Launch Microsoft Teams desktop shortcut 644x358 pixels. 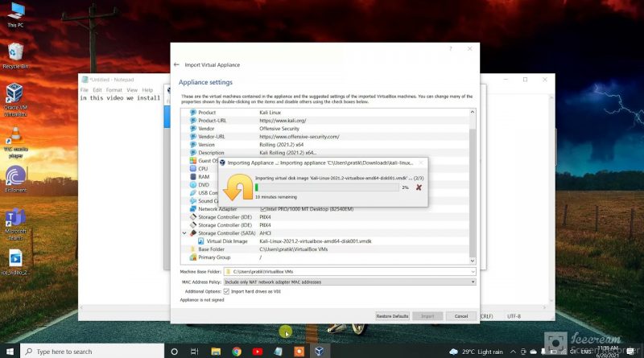coord(15,225)
